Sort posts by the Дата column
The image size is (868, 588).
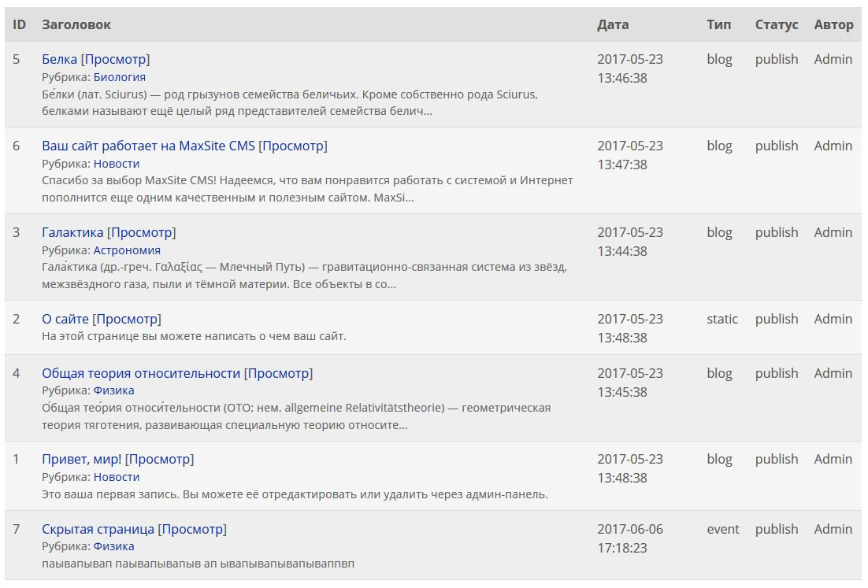point(613,24)
